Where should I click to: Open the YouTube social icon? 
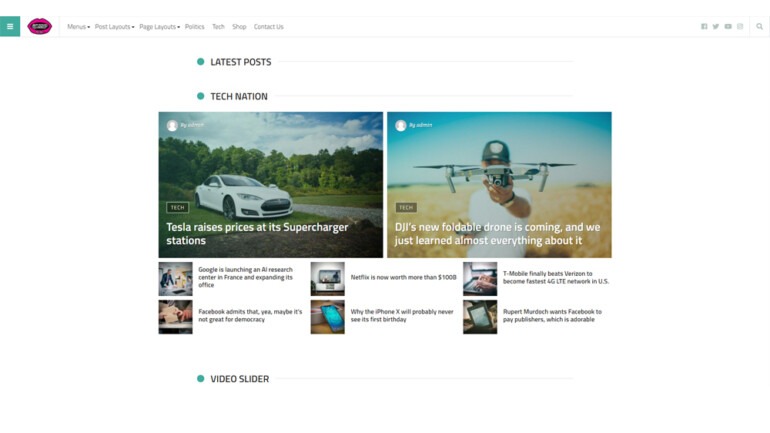click(x=728, y=27)
